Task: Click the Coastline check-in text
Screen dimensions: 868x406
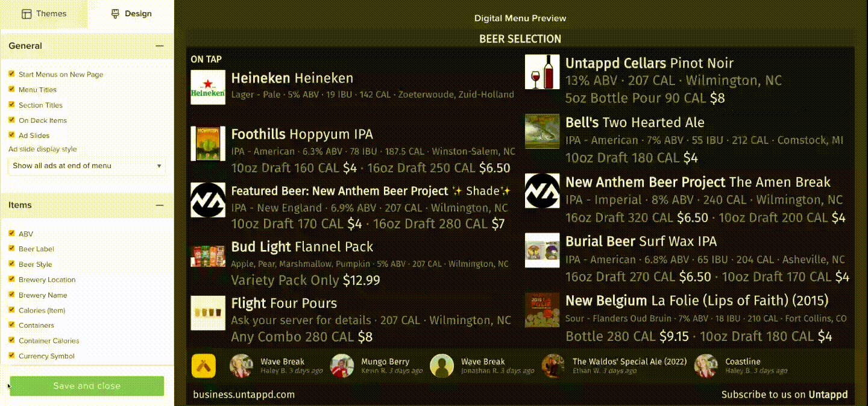Action: point(743,362)
